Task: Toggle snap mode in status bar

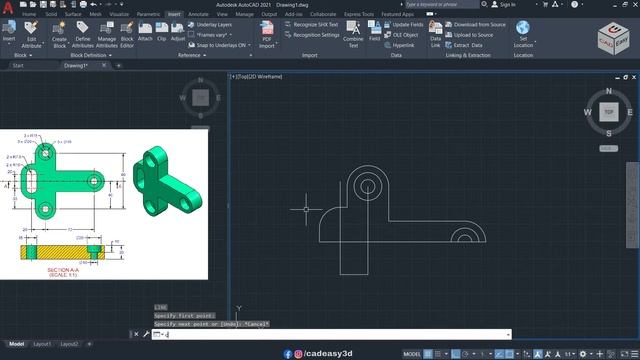Action: (x=438, y=354)
